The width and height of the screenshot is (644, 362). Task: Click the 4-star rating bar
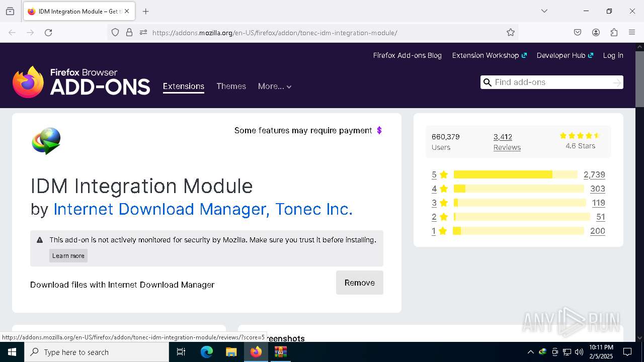point(519,189)
